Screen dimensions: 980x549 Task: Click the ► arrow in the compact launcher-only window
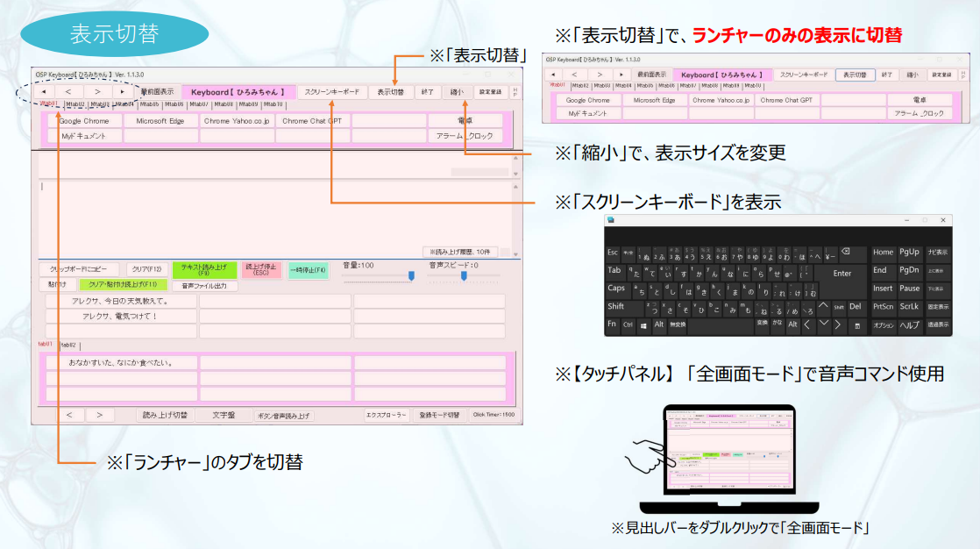coord(621,75)
